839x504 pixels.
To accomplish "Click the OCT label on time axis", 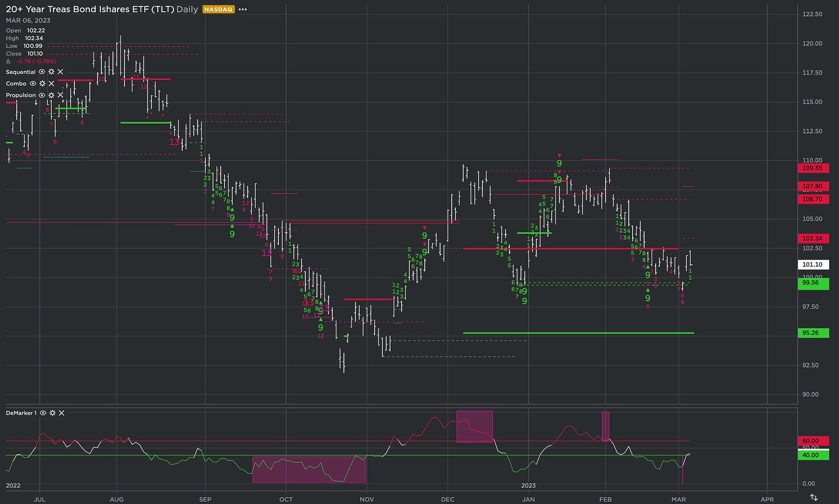I will pos(286,499).
